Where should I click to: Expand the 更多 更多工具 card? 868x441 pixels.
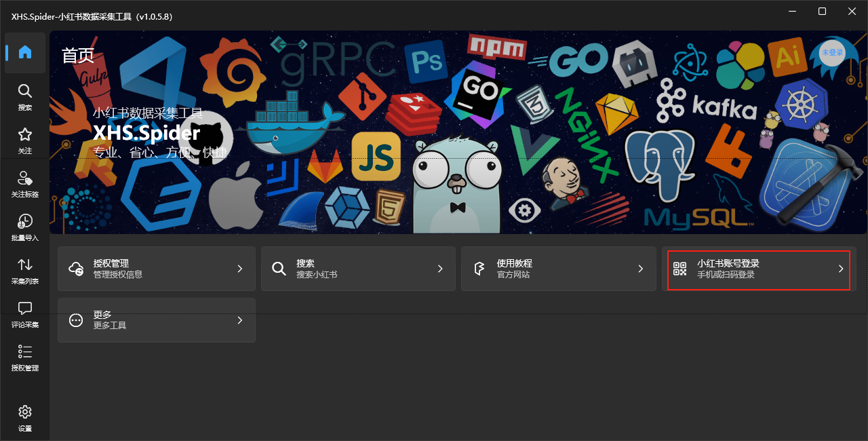[157, 320]
